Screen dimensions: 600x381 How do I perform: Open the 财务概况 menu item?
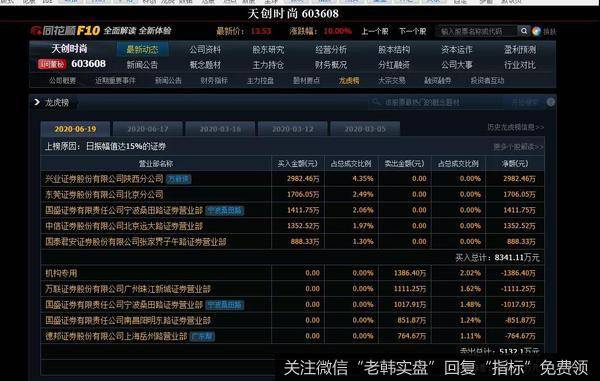coord(331,65)
